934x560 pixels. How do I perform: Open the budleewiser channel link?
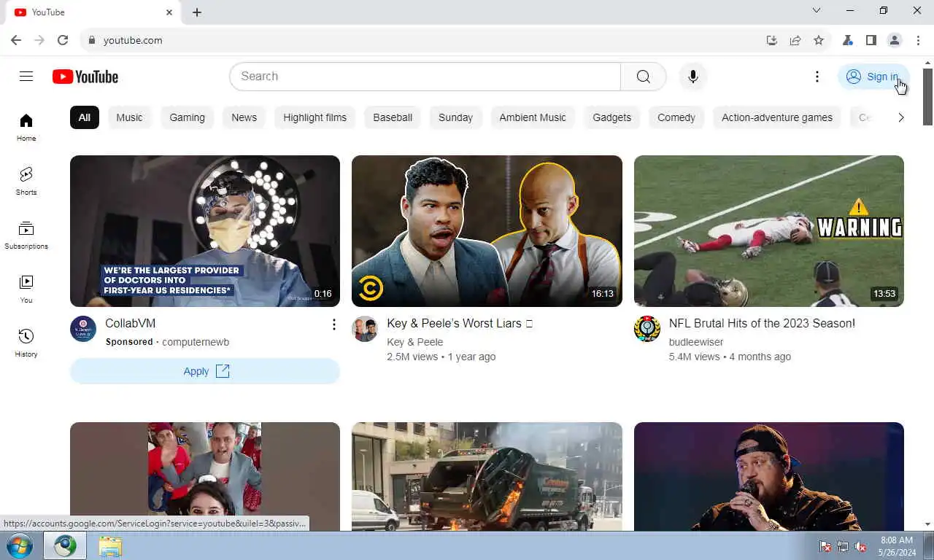tap(696, 342)
